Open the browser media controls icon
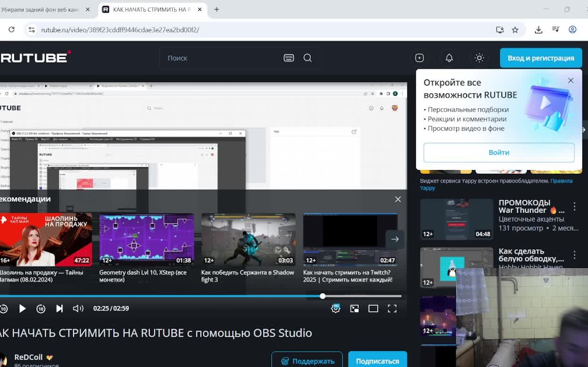The height and width of the screenshot is (367, 588). 555,29
